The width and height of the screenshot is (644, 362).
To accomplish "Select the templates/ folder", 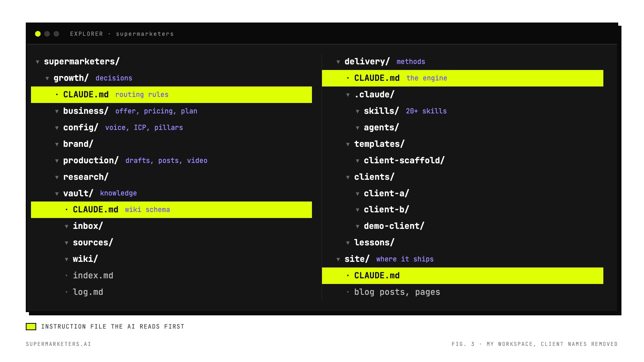I will (x=379, y=144).
